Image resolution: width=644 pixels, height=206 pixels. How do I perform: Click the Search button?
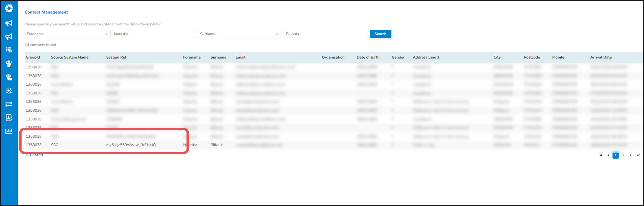click(380, 34)
